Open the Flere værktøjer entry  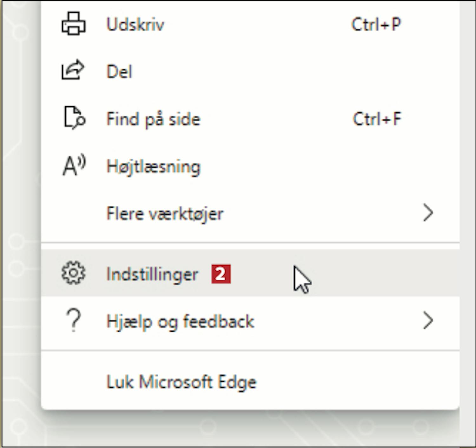point(250,213)
